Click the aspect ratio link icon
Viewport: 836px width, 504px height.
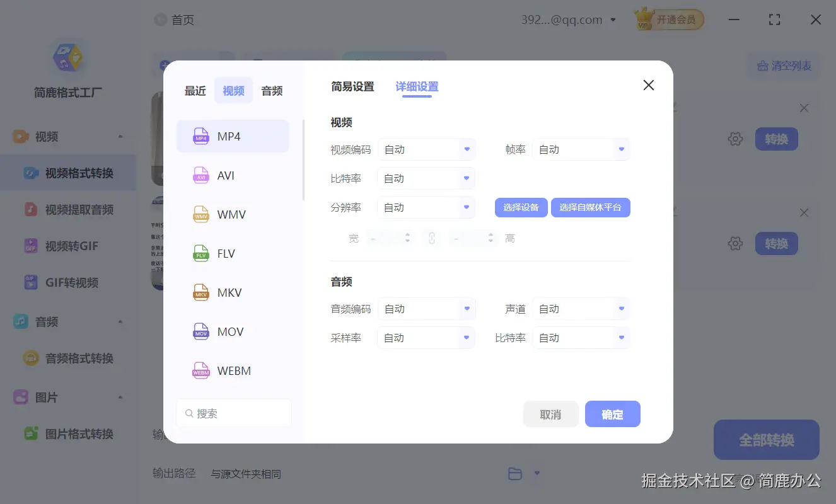pos(432,238)
